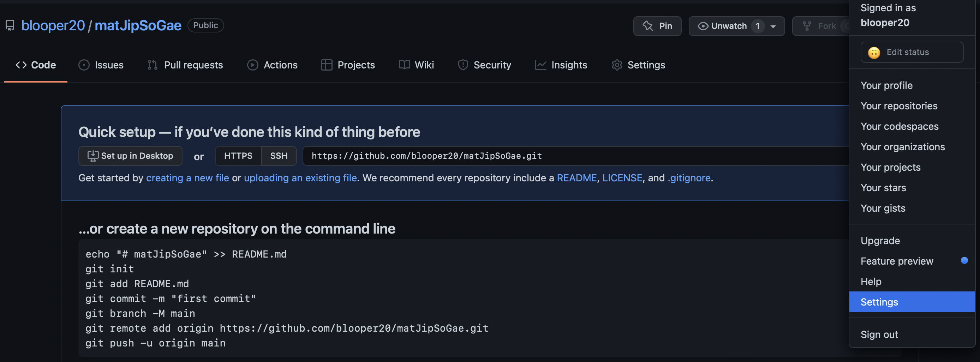Click the repository book icon beside blooper20
Screen dimensions: 980x362
pos(10,25)
